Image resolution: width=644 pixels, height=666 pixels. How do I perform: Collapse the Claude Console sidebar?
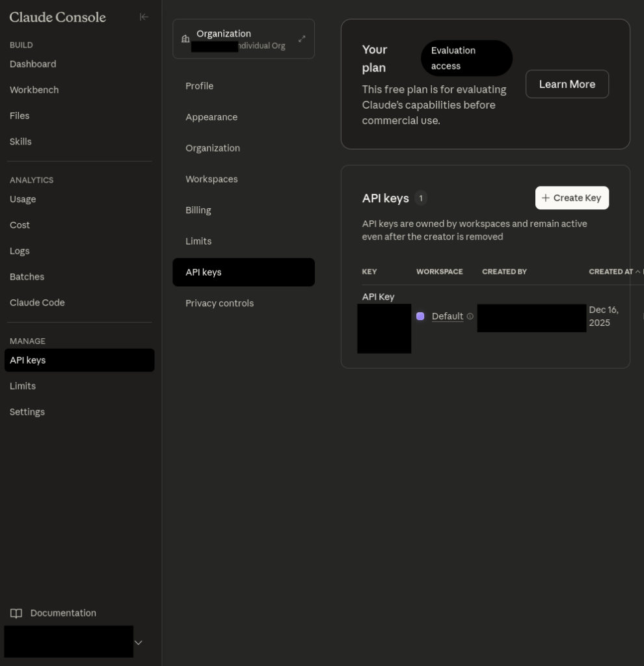[144, 17]
